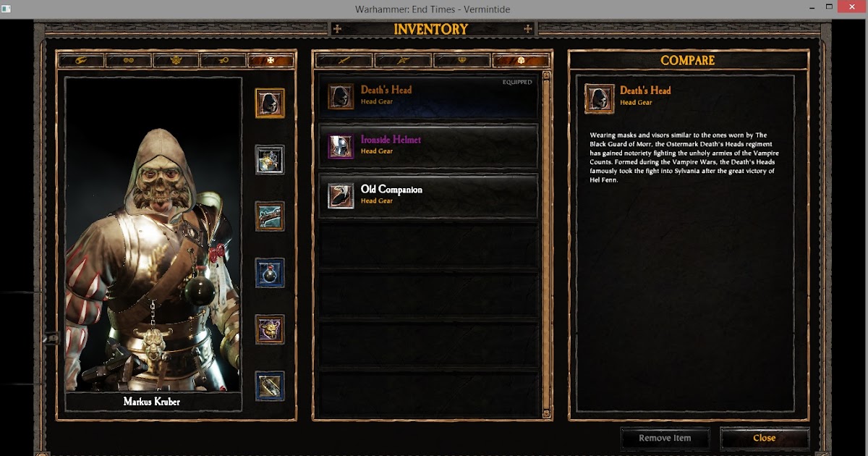Click the item list scrollbar up arrow
Image resolution: width=868 pixels, height=456 pixels.
(547, 75)
